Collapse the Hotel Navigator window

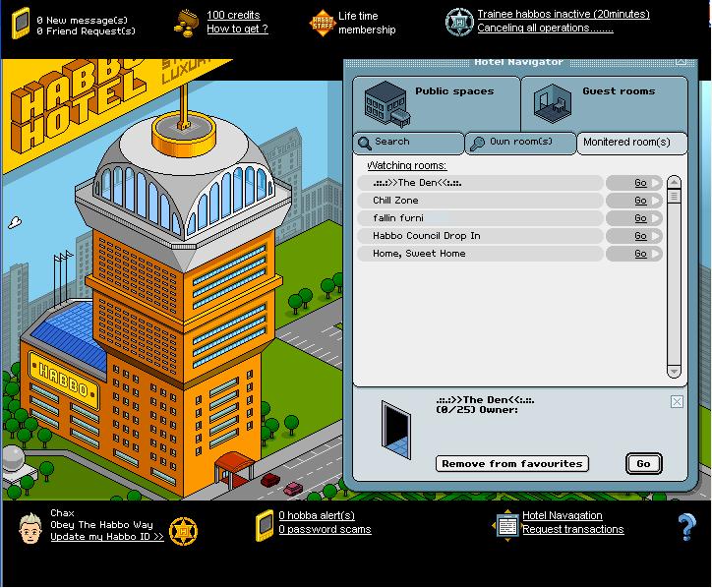coord(681,62)
